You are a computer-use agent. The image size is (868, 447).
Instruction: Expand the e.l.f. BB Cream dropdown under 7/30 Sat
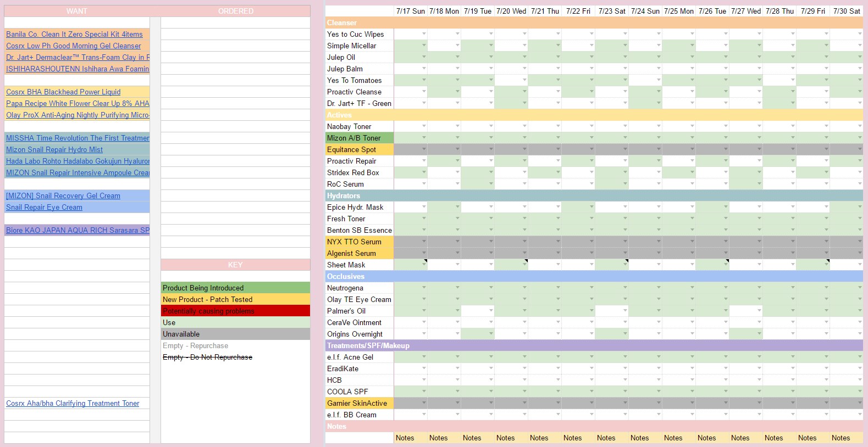(x=860, y=415)
